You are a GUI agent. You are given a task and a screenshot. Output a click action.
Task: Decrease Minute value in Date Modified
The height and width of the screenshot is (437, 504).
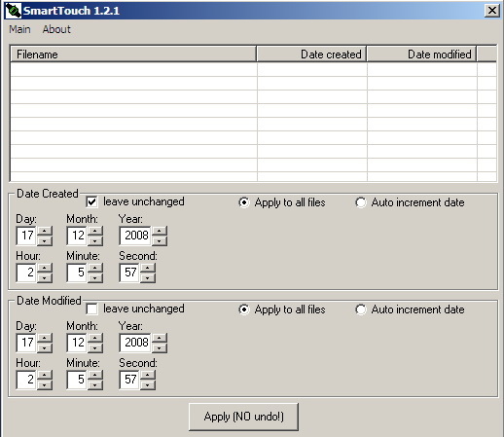click(x=95, y=384)
